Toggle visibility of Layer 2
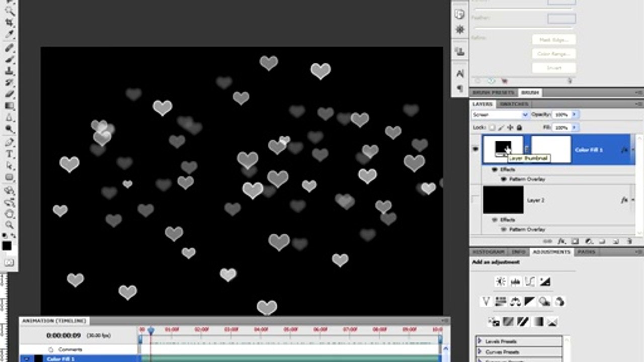 tap(475, 200)
